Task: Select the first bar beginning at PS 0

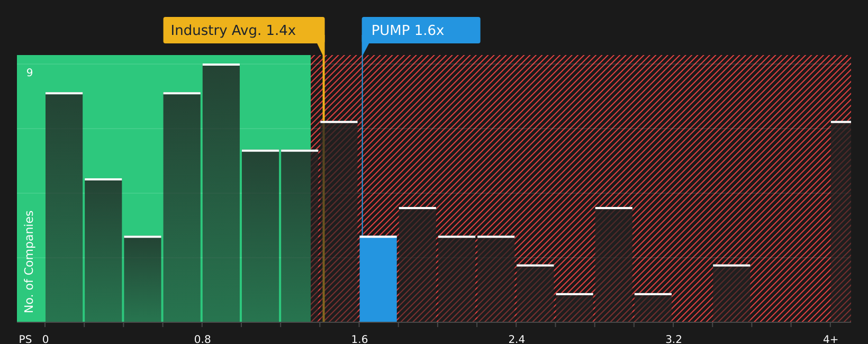Action: click(64, 207)
